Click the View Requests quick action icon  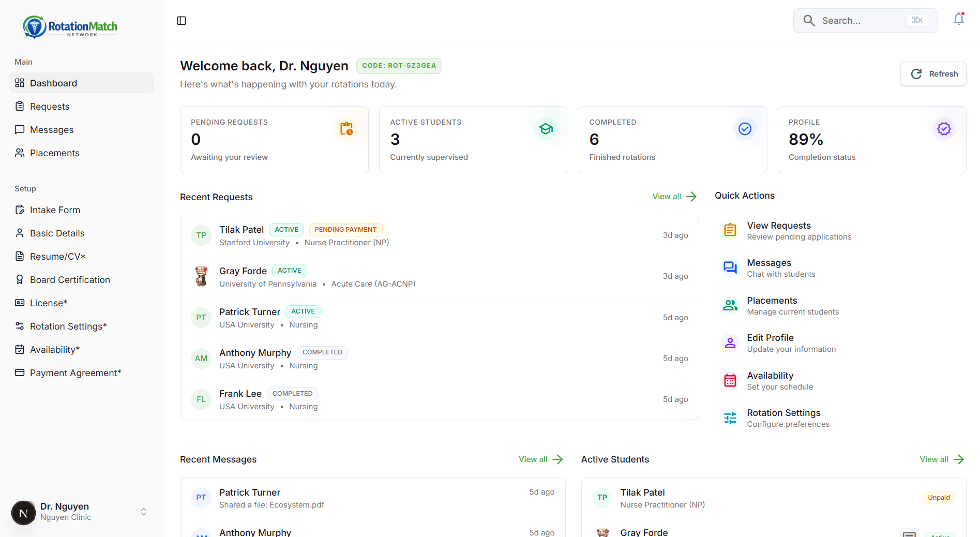(730, 230)
